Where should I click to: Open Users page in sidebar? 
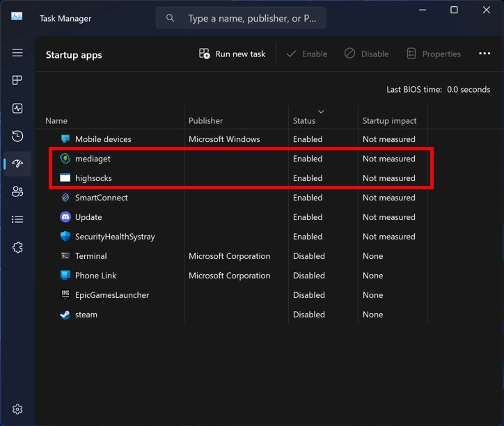(17, 191)
